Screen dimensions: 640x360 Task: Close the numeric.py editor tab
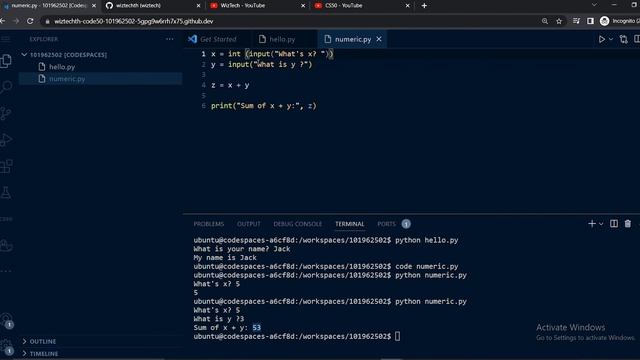379,39
